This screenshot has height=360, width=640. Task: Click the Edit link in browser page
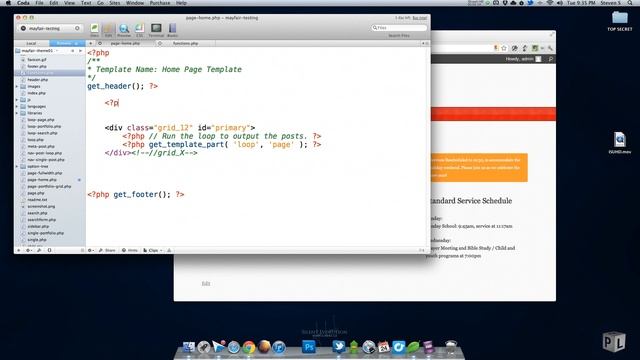(x=206, y=283)
